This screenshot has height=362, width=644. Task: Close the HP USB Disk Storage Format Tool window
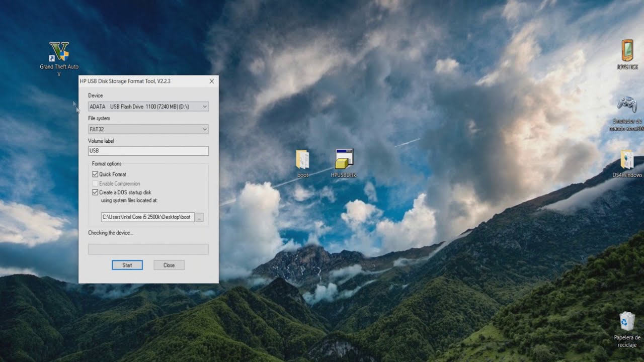tap(211, 81)
